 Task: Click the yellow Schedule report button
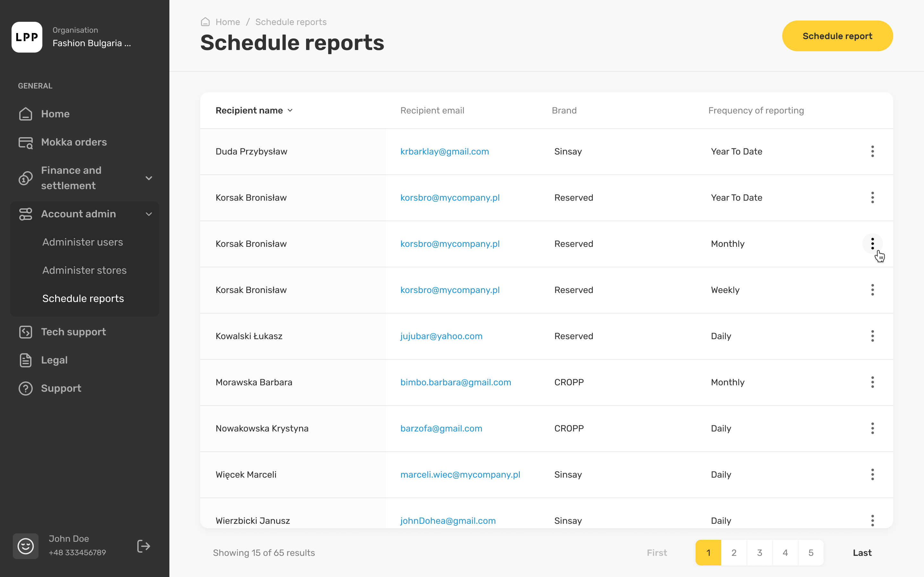point(837,36)
